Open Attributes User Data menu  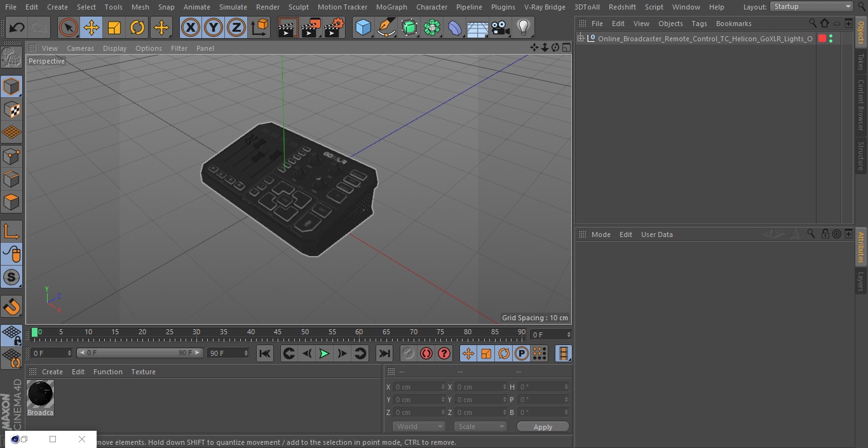click(656, 234)
